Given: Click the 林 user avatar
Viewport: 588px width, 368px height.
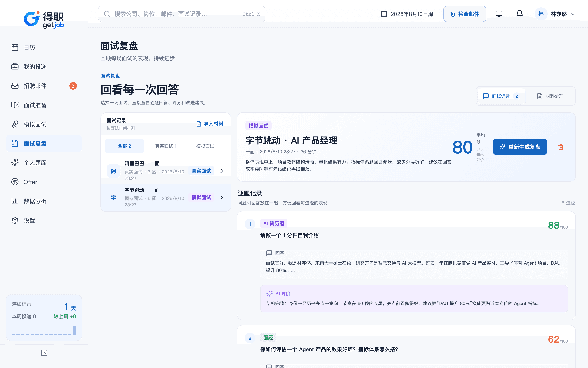Looking at the screenshot, I should 541,14.
